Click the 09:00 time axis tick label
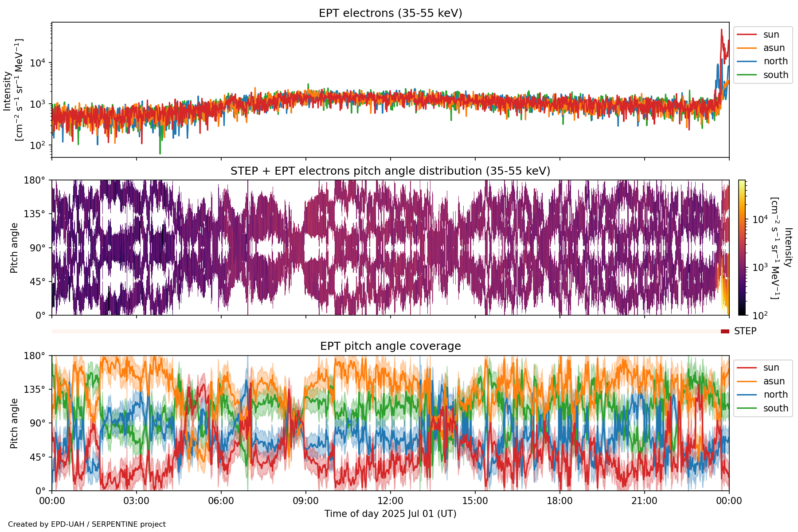The width and height of the screenshot is (798, 532). click(305, 501)
